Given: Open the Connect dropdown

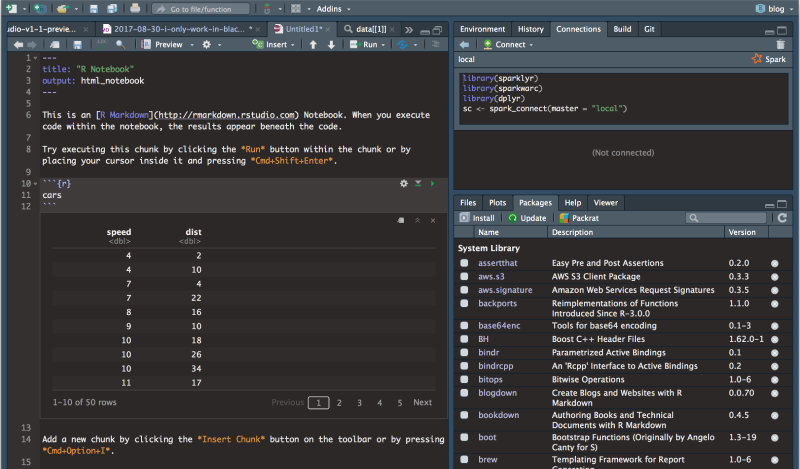Looking at the screenshot, I should [x=508, y=45].
